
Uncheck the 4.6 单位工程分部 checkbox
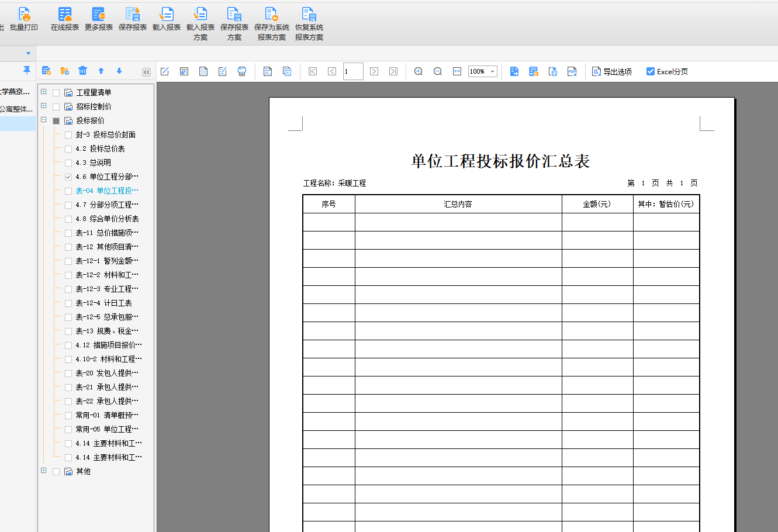coord(68,177)
